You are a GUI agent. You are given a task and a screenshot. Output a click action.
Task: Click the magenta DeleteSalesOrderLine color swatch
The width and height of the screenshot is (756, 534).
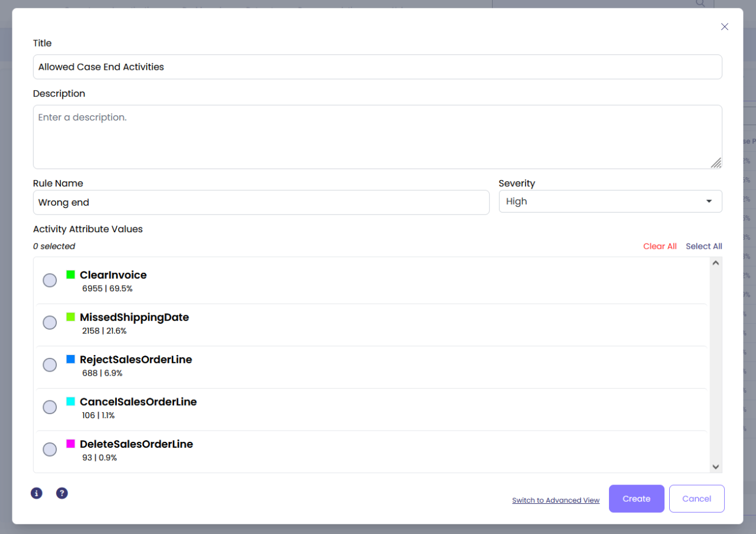(71, 444)
